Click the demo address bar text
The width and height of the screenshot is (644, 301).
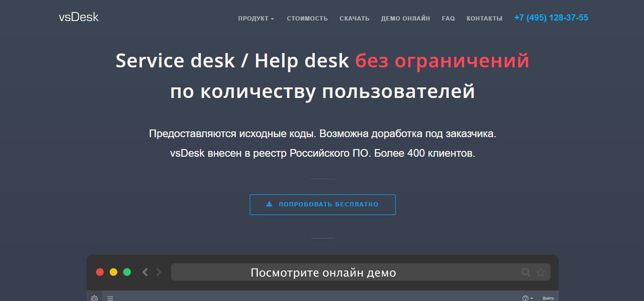tap(323, 273)
